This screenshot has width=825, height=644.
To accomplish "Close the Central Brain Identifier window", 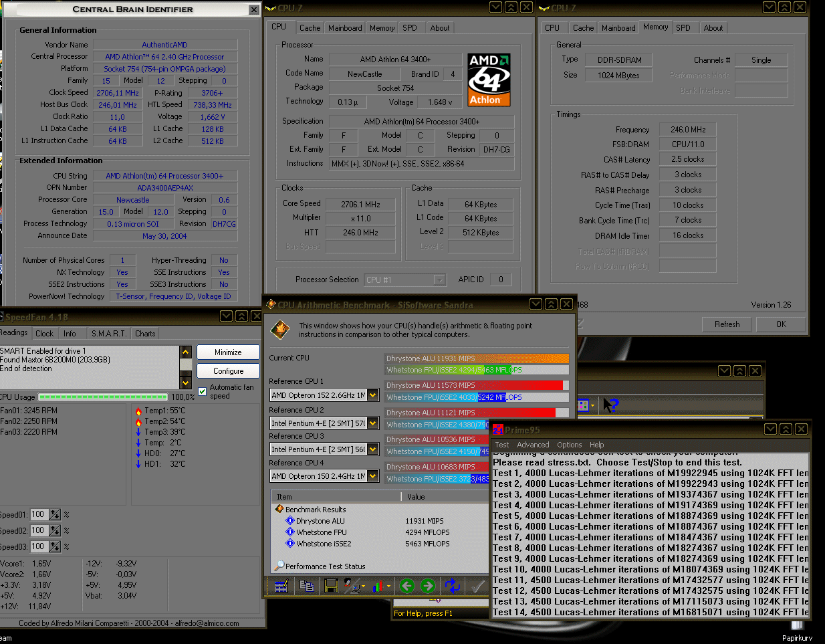I will (254, 9).
